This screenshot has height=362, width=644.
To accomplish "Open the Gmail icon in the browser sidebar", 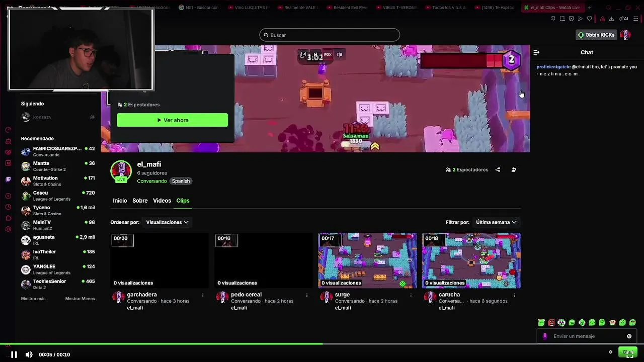I will click(8, 163).
